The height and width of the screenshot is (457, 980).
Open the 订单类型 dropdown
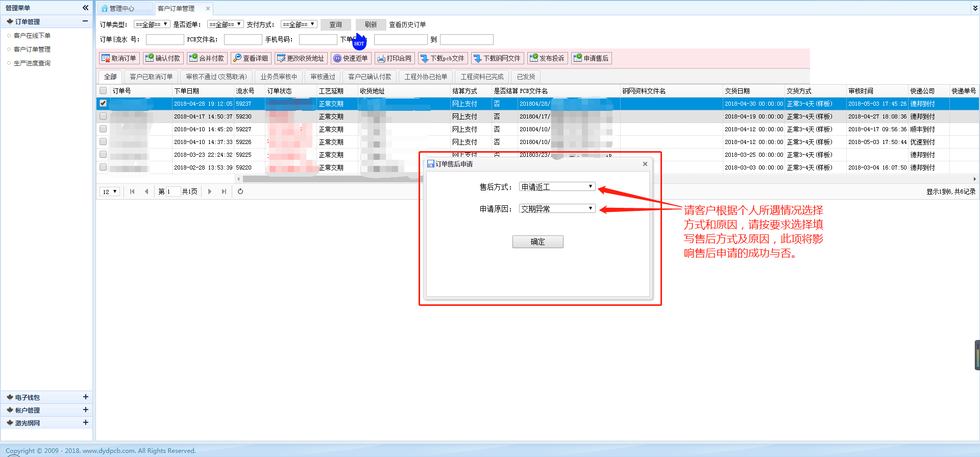(152, 24)
